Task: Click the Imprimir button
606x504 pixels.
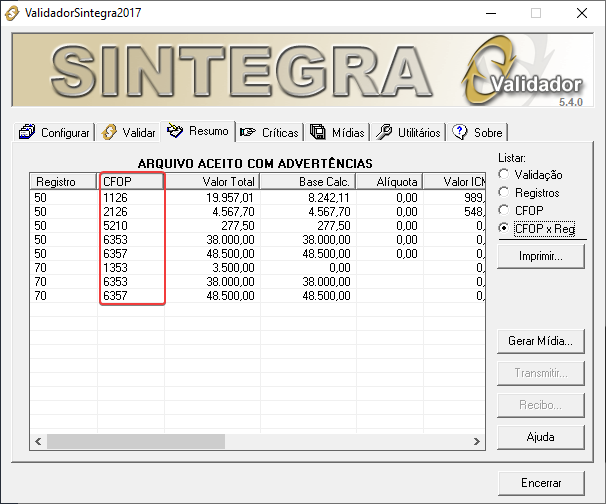Action: coord(541,256)
